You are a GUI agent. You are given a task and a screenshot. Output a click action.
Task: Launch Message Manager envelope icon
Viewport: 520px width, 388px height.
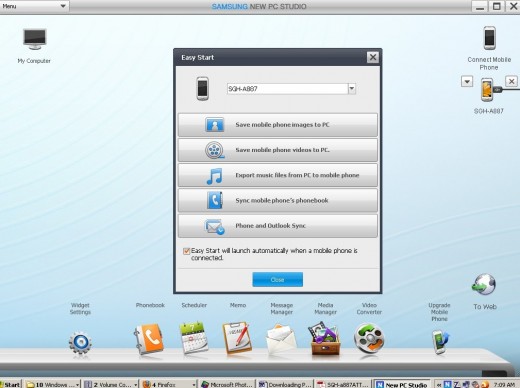point(281,340)
